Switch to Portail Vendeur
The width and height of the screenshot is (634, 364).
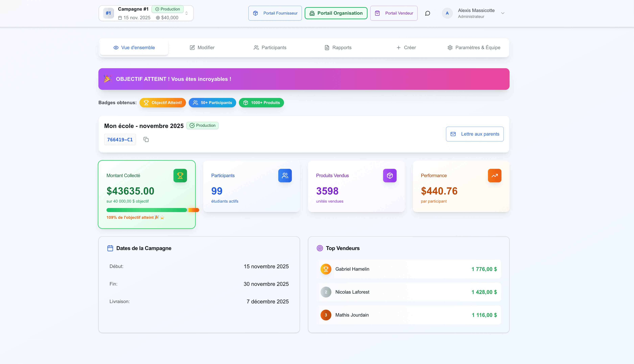[x=394, y=13]
